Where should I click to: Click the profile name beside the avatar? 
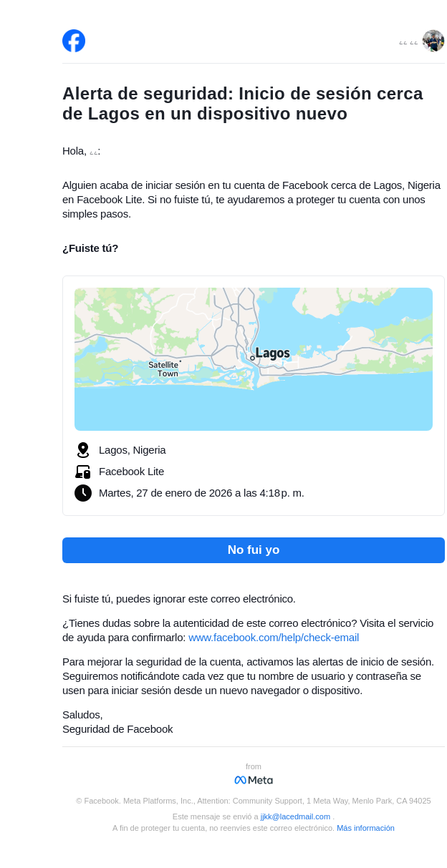(x=408, y=43)
